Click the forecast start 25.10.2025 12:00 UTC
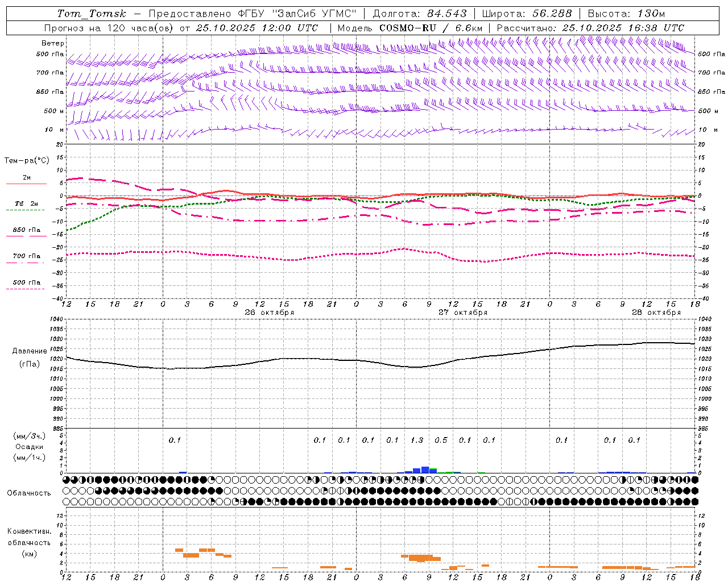 click(x=257, y=28)
